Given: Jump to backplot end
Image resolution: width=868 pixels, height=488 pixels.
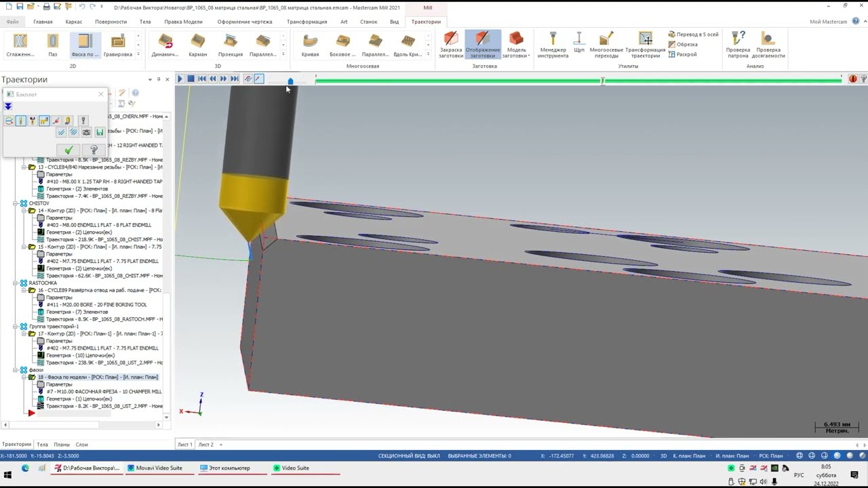Looking at the screenshot, I should pos(235,79).
